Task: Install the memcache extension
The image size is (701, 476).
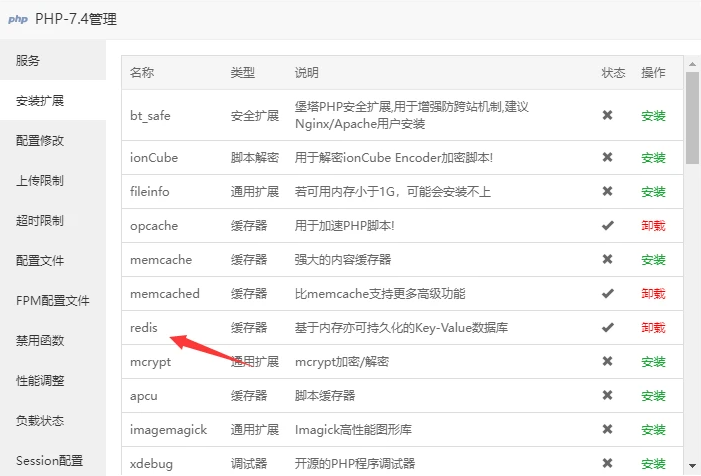Action: click(x=653, y=259)
